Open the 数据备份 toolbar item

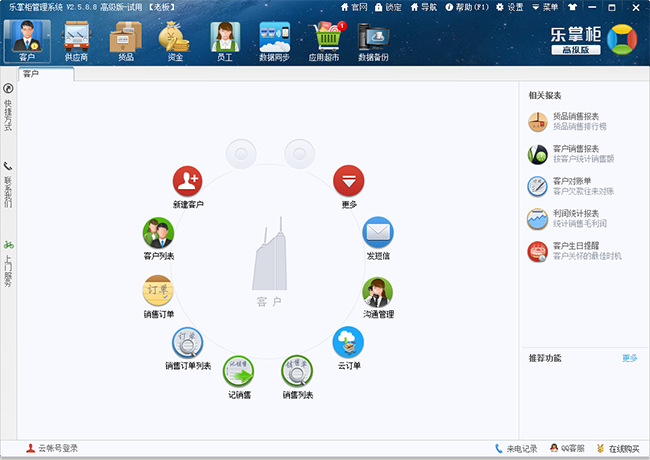(372, 40)
